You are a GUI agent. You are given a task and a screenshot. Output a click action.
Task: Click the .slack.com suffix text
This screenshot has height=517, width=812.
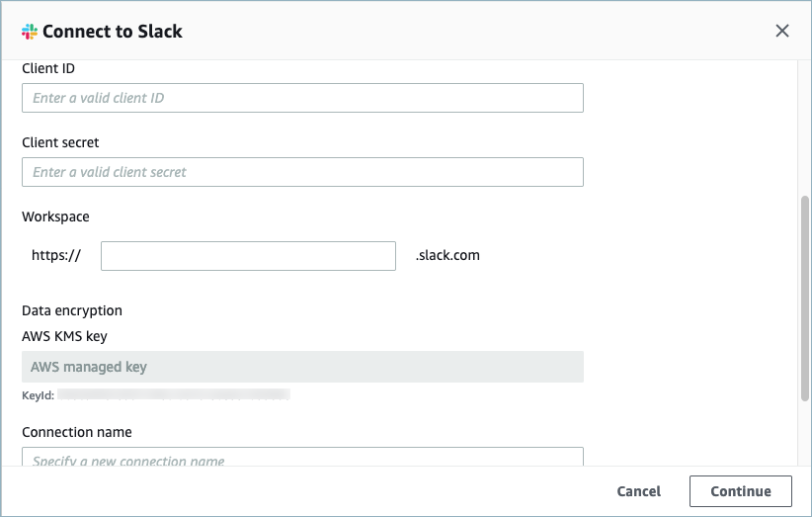point(448,255)
